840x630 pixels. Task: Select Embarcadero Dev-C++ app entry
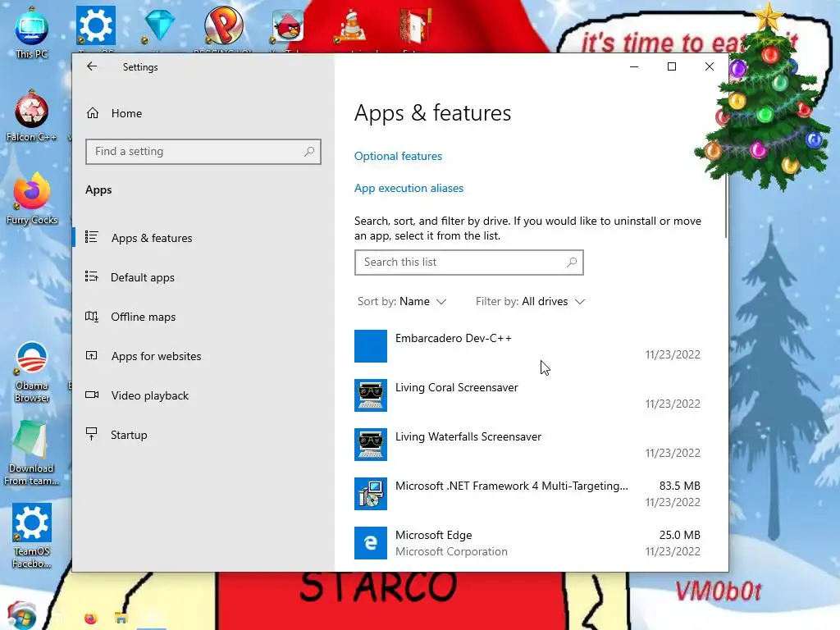pos(527,346)
